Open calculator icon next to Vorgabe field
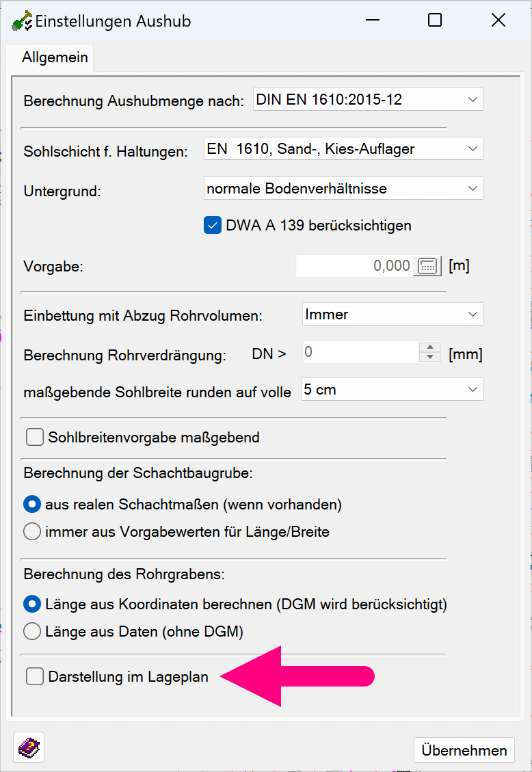The image size is (532, 772). (x=427, y=266)
